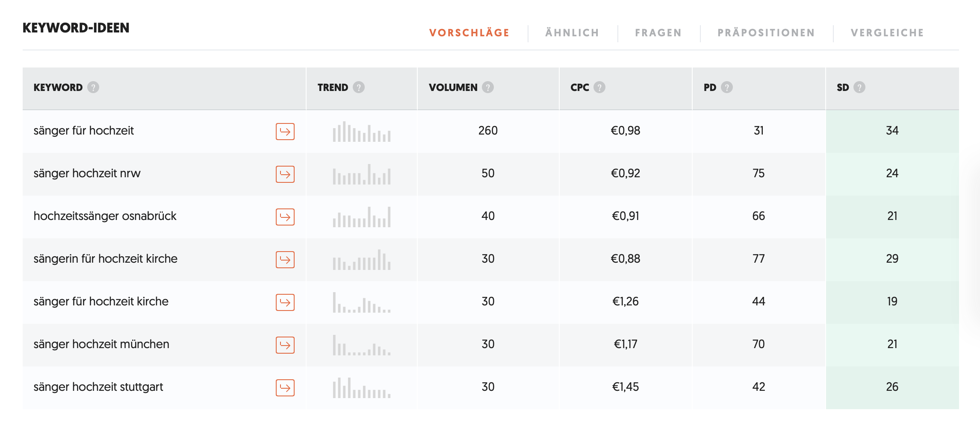This screenshot has height=422, width=980.
Task: Sort by the PD column header
Action: click(x=710, y=87)
